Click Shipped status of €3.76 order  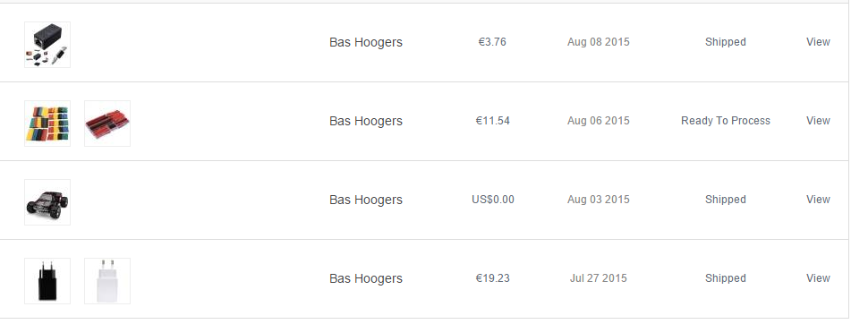(x=725, y=42)
